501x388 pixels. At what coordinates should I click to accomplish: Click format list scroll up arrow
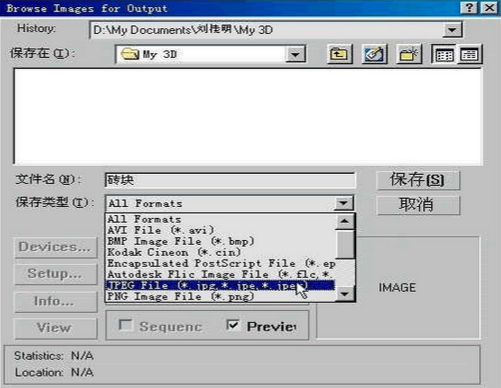(345, 221)
